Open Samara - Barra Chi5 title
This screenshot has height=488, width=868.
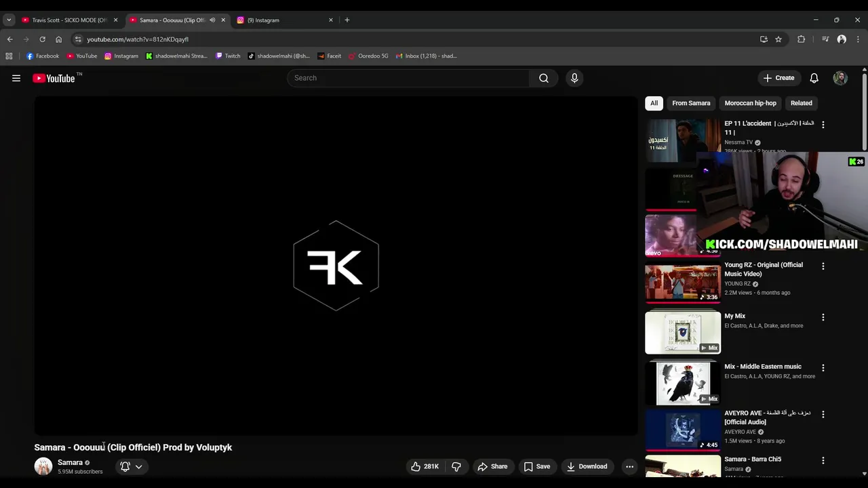pos(753,460)
